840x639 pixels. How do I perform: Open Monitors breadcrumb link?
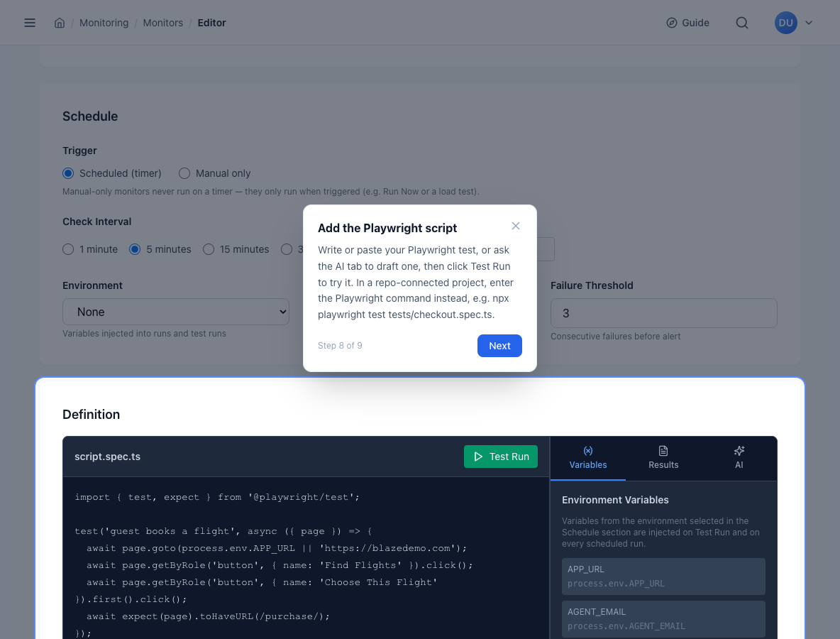coord(163,23)
